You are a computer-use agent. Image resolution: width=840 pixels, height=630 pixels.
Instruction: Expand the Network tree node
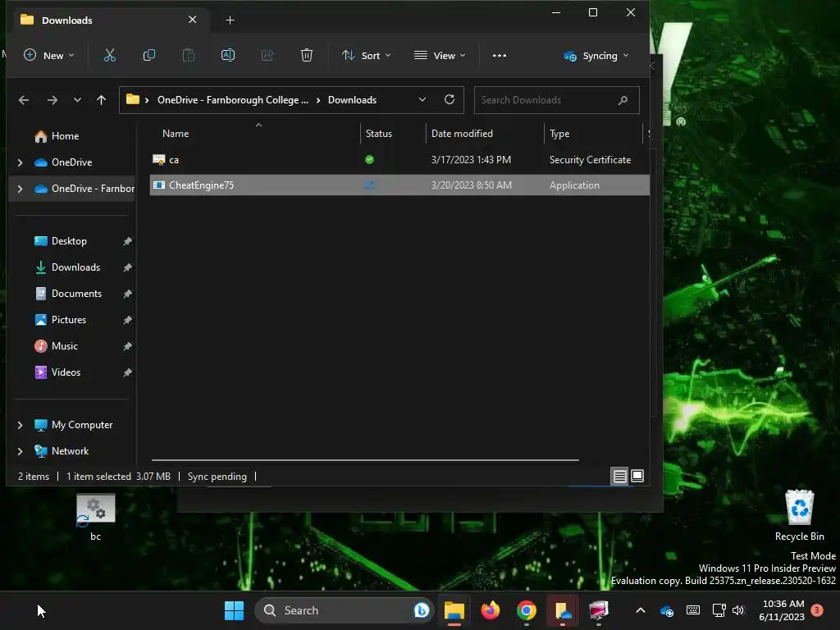click(20, 451)
